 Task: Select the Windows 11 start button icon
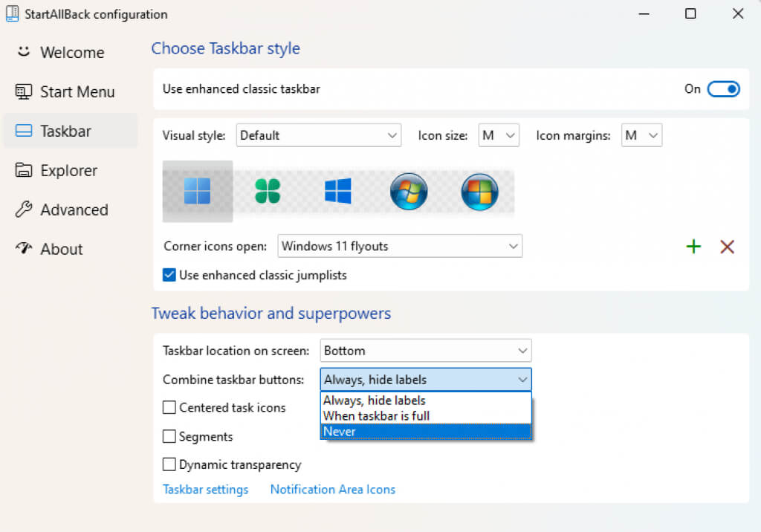tap(197, 191)
